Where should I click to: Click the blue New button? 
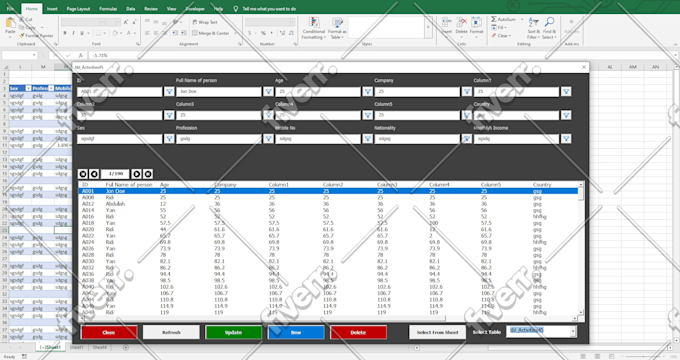click(x=296, y=333)
